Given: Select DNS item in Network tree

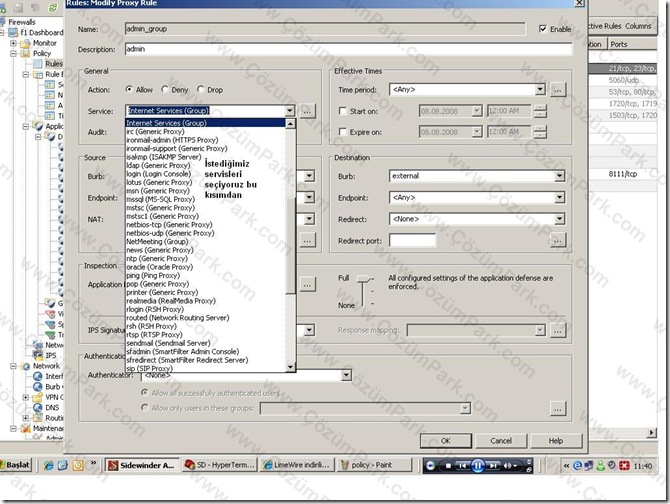Looking at the screenshot, I should point(52,407).
